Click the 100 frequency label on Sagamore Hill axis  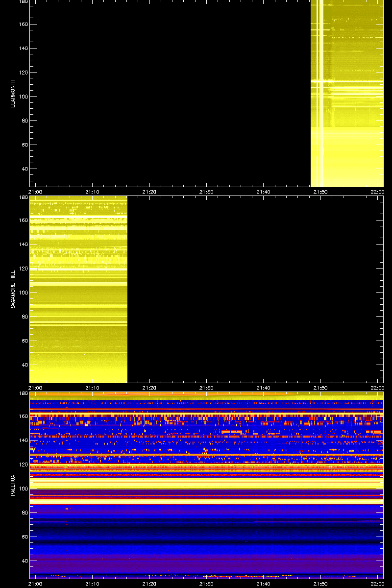point(23,293)
